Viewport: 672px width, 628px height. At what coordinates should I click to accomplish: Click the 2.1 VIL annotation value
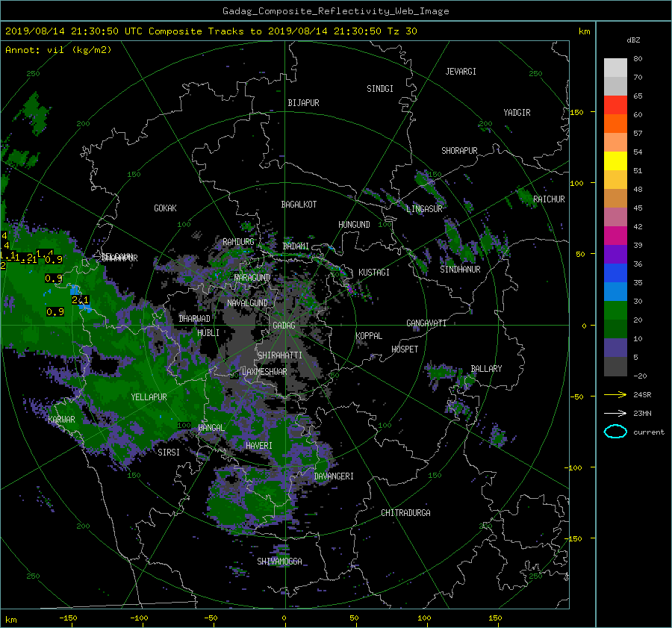80,299
